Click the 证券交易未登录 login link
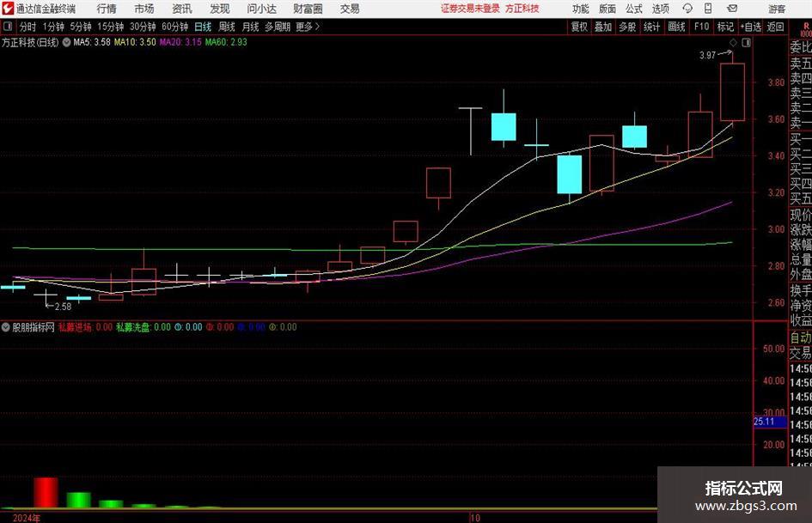812x523 pixels. point(470,9)
